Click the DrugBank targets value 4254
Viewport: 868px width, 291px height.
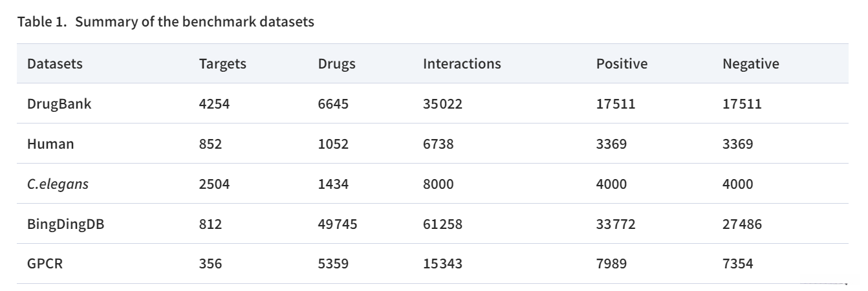214,103
